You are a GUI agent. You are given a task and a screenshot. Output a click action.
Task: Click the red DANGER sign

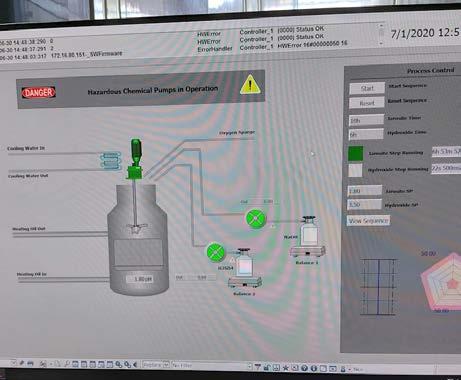(39, 92)
